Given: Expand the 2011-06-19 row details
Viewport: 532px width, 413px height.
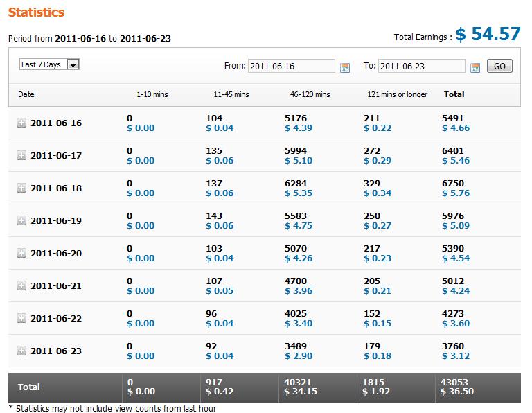Looking at the screenshot, I should pyautogui.click(x=21, y=221).
